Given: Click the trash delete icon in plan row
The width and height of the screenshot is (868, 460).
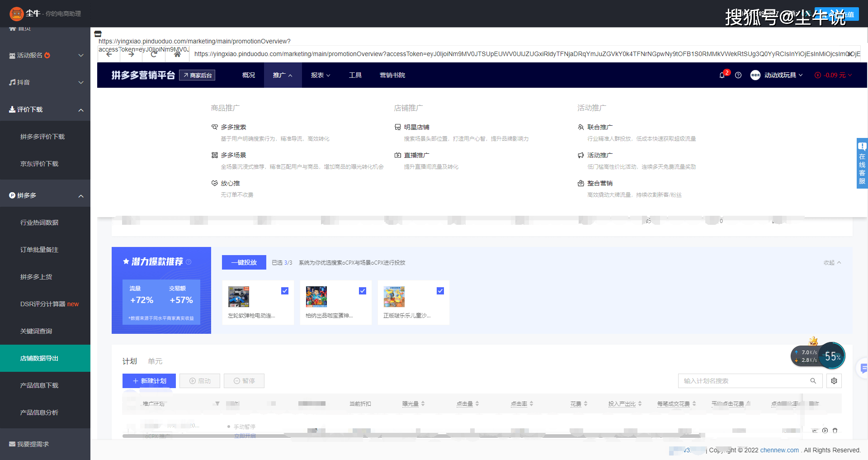Looking at the screenshot, I should click(x=835, y=431).
